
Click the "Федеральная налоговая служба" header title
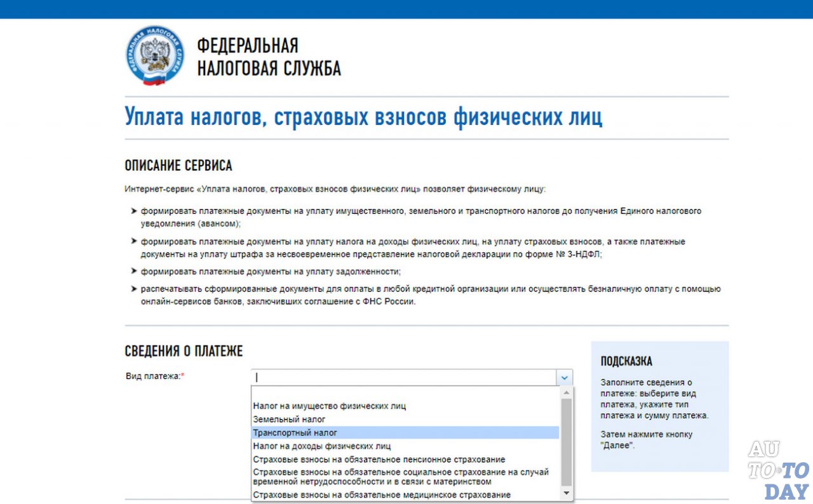(x=268, y=57)
